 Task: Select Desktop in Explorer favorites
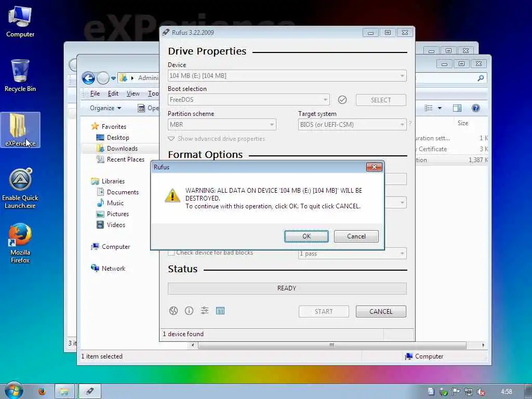point(113,137)
